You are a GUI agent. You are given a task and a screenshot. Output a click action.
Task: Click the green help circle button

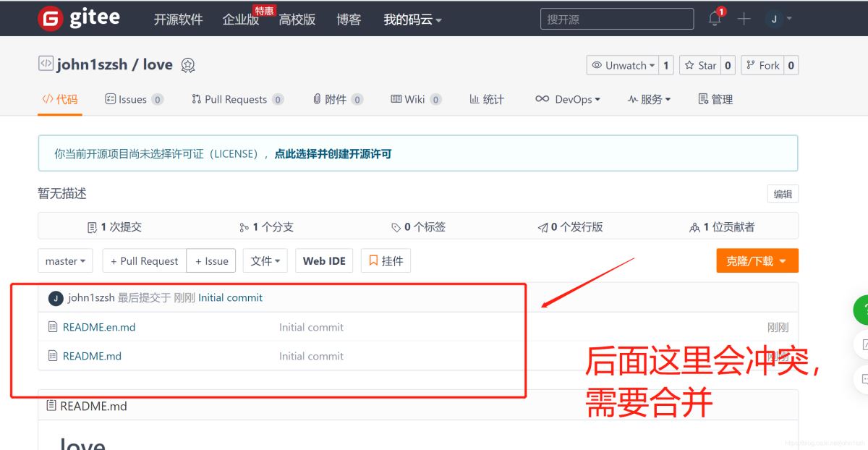pos(861,310)
